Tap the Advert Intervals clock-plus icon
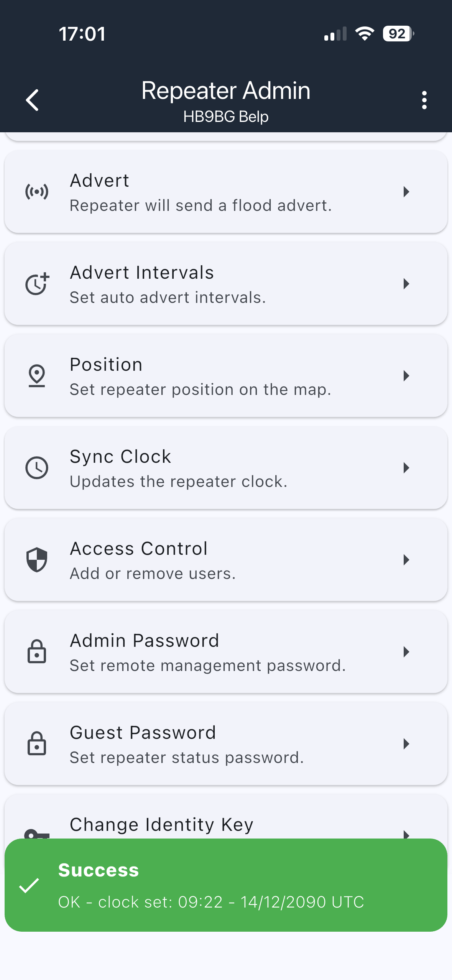Image resolution: width=452 pixels, height=980 pixels. pyautogui.click(x=37, y=284)
